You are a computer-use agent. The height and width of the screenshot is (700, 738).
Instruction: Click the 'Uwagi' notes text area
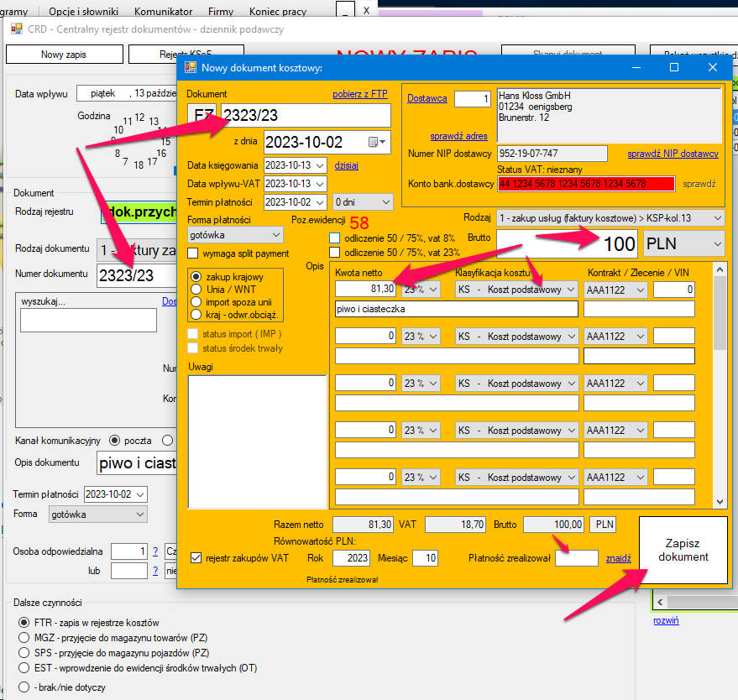pyautogui.click(x=257, y=441)
